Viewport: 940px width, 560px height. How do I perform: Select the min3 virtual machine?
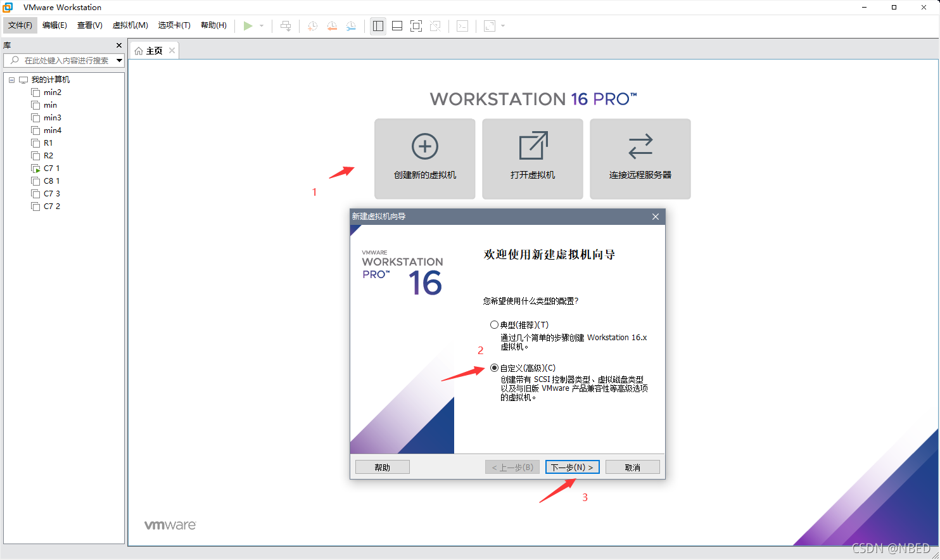53,118
